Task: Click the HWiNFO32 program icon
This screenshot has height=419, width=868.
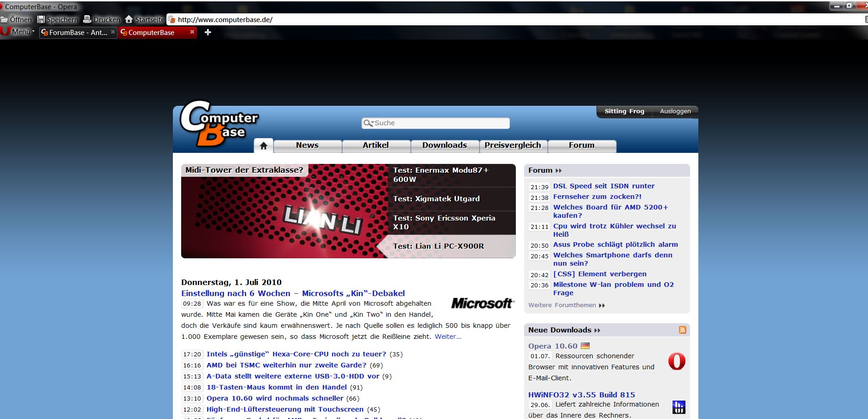Action: (679, 407)
